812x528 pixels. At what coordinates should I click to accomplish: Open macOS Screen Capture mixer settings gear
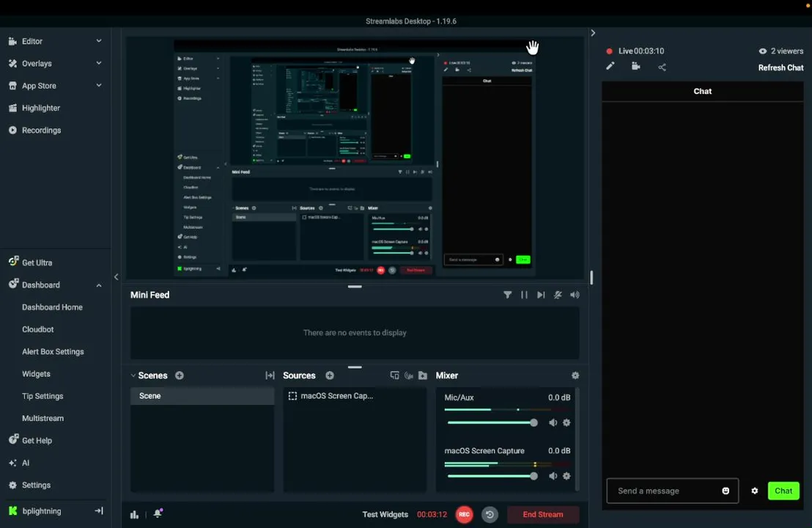tap(566, 476)
